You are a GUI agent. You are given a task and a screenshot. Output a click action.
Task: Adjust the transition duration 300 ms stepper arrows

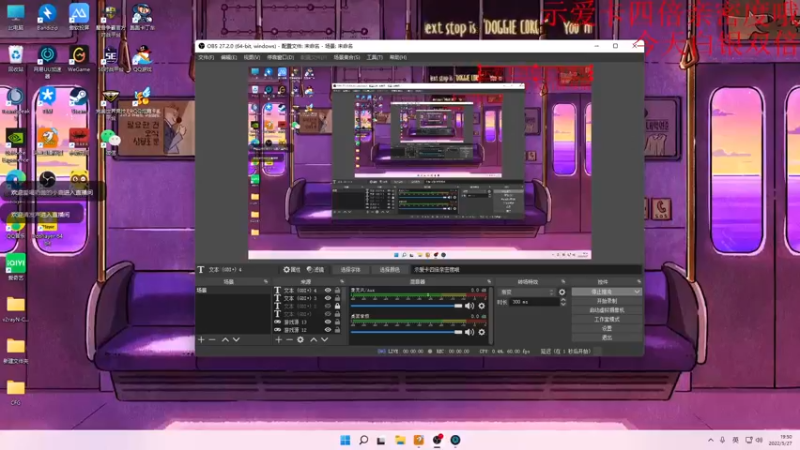(x=563, y=302)
